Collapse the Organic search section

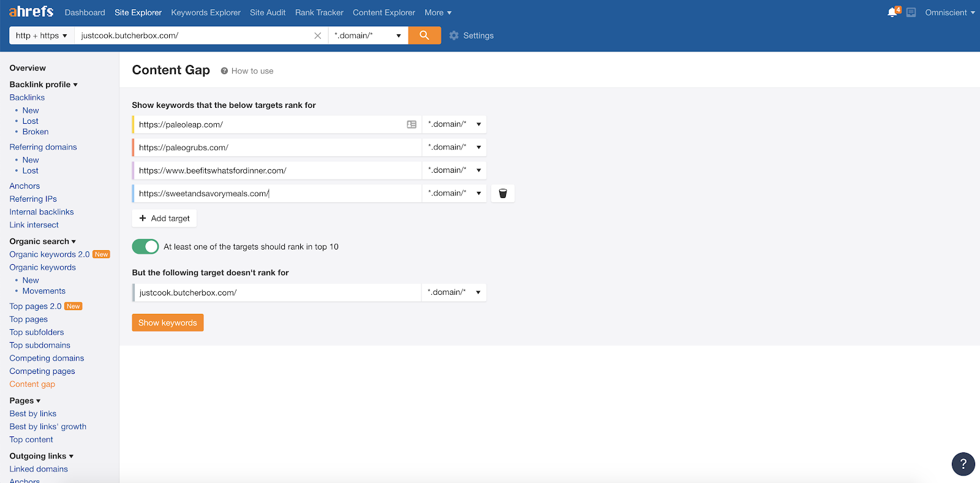click(x=43, y=241)
